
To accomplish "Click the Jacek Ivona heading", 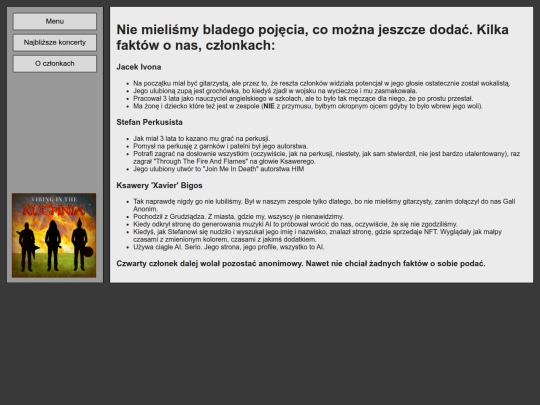I will click(x=139, y=67).
